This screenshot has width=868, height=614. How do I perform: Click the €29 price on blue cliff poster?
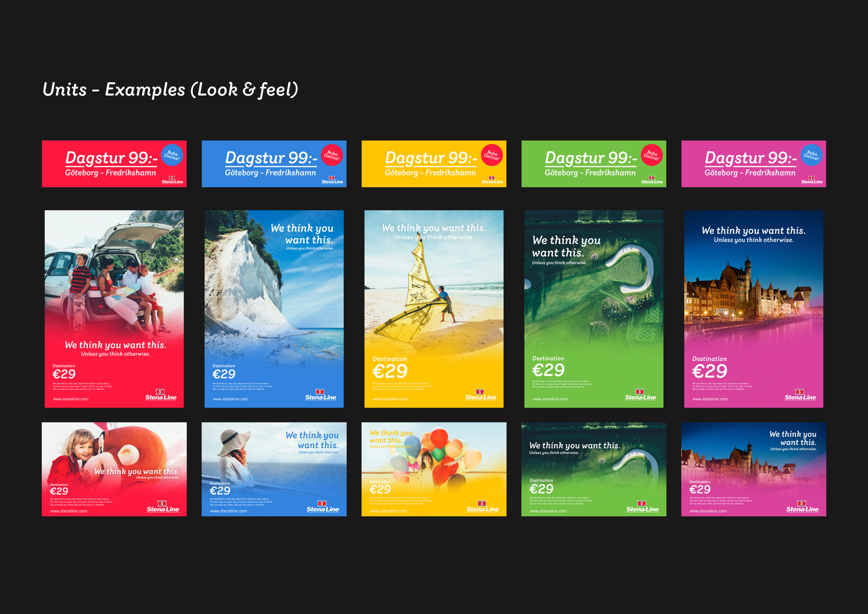tap(224, 374)
